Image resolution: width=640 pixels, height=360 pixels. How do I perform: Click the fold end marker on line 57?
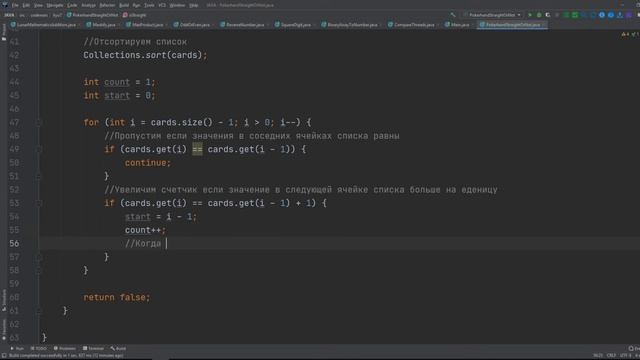(x=39, y=257)
